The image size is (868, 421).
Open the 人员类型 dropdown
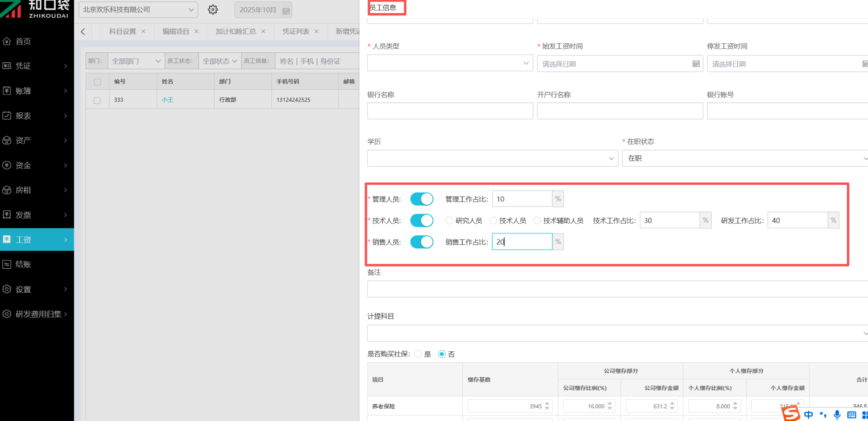coord(450,63)
